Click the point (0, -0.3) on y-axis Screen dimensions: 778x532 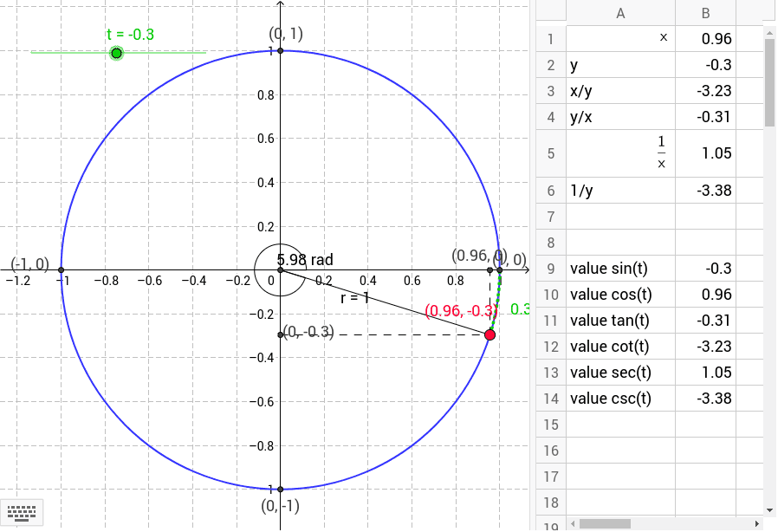click(281, 335)
